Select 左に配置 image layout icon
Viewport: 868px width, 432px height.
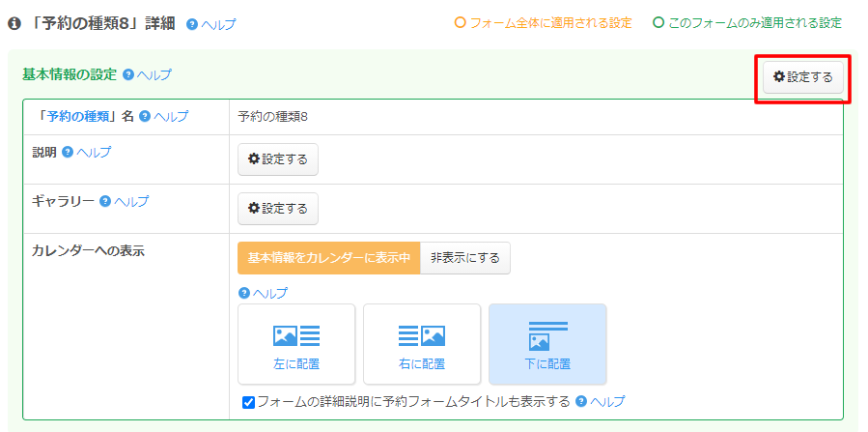tap(296, 344)
